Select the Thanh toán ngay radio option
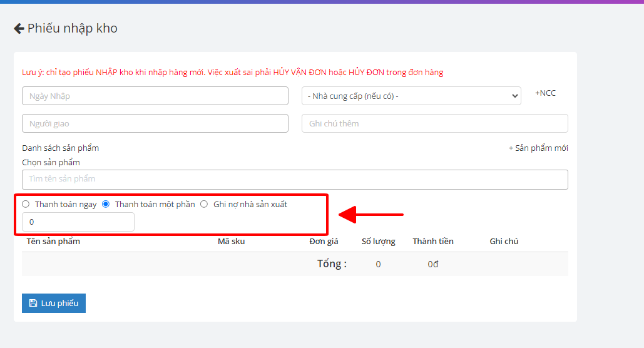 26,204
